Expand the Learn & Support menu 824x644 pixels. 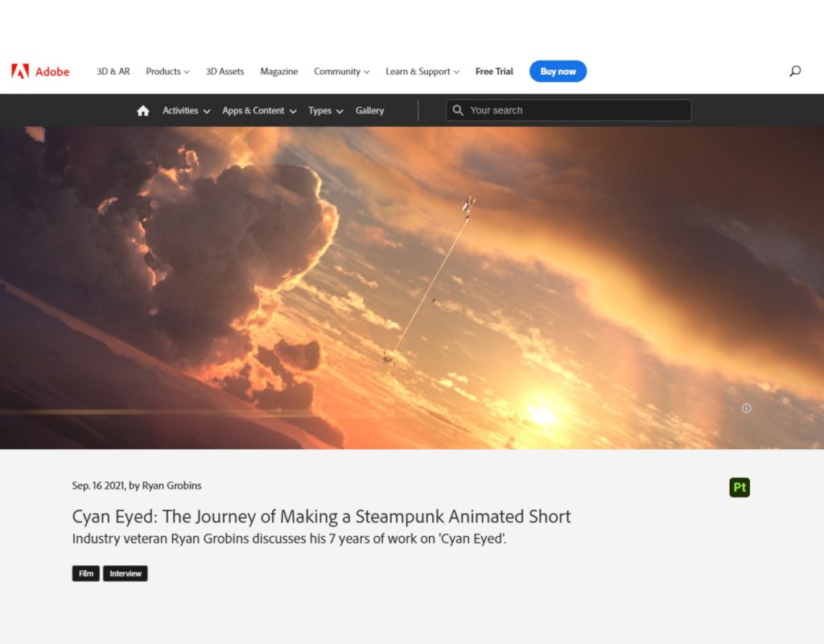pos(422,72)
